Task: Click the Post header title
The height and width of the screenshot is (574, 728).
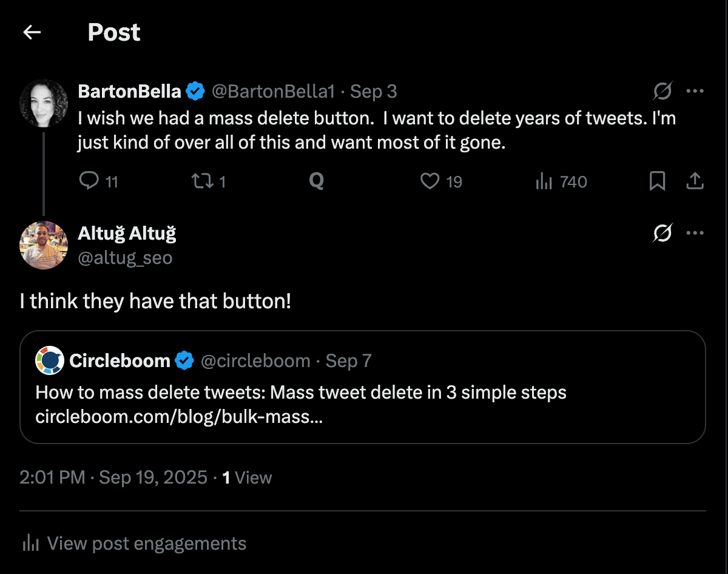Action: pyautogui.click(x=113, y=32)
